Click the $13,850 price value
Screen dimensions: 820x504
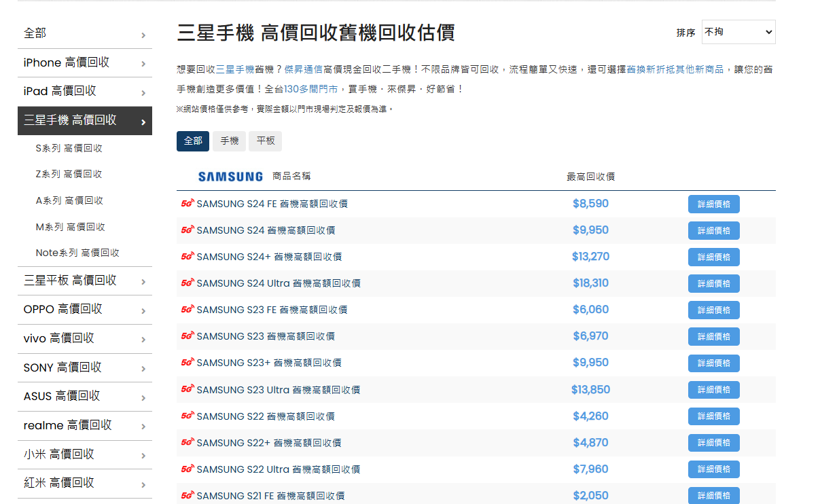pos(590,389)
